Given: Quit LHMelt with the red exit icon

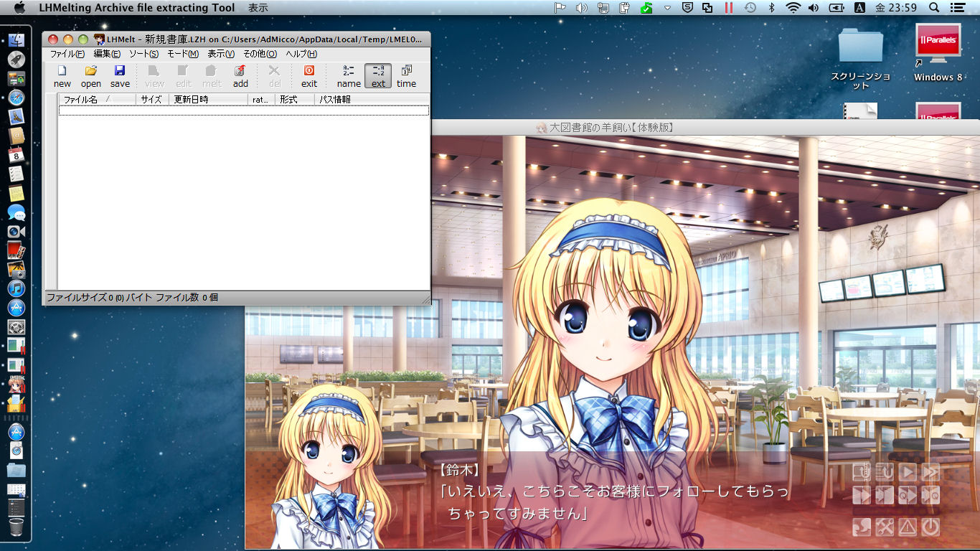Looking at the screenshot, I should point(309,76).
